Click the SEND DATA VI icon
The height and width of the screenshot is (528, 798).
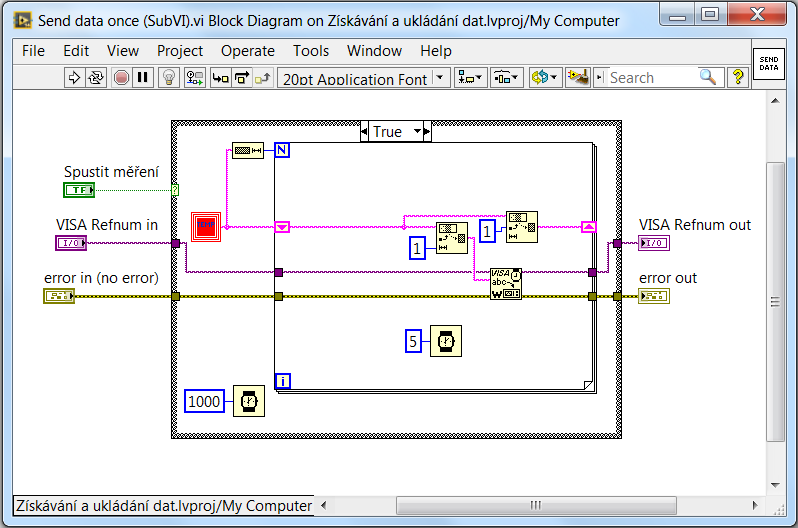[768, 64]
